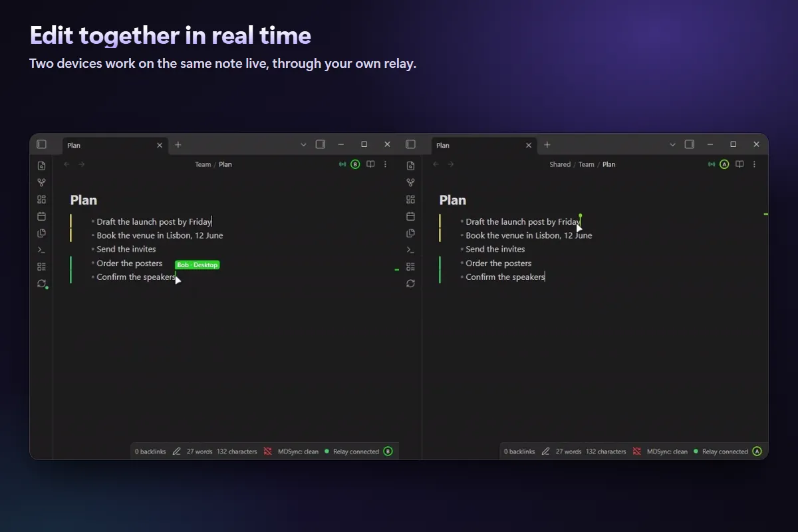Select the Plan tab in right window
The image size is (798, 532).
tap(484, 145)
